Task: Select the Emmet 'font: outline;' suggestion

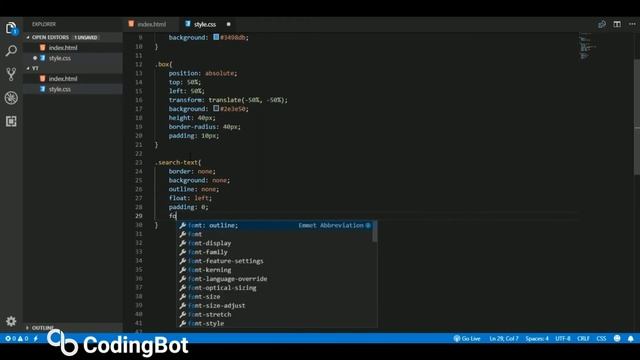Action: tap(275, 225)
